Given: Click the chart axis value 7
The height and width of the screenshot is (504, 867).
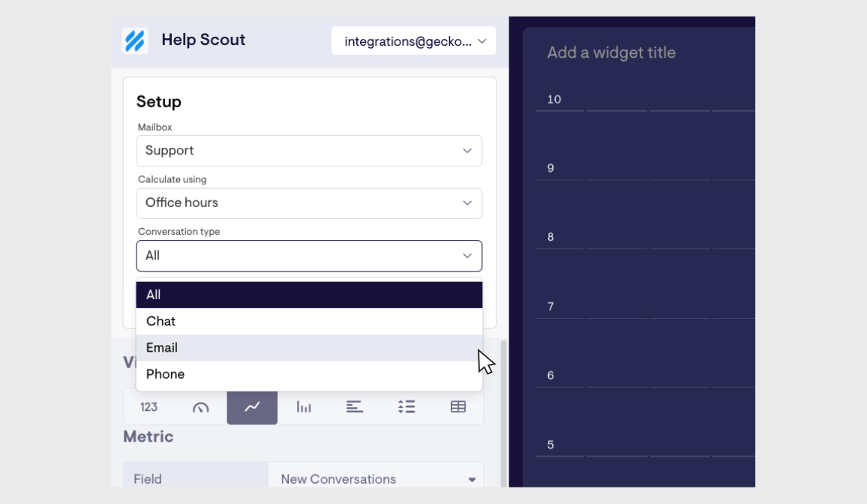Looking at the screenshot, I should tap(550, 306).
